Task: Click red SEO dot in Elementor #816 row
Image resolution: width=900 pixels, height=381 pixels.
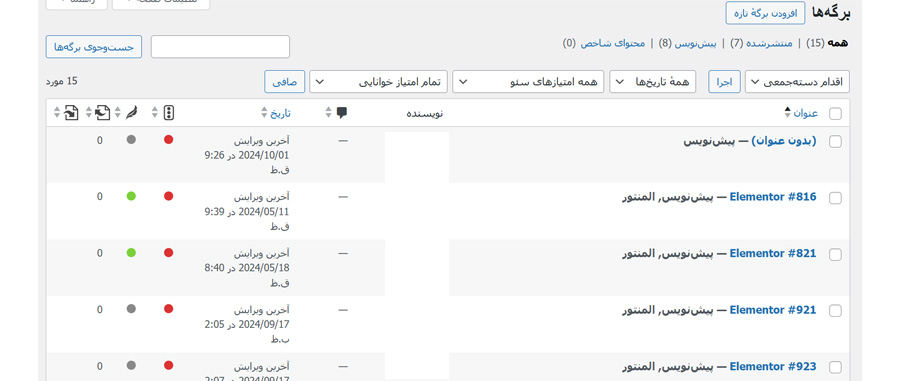Action: point(169,196)
